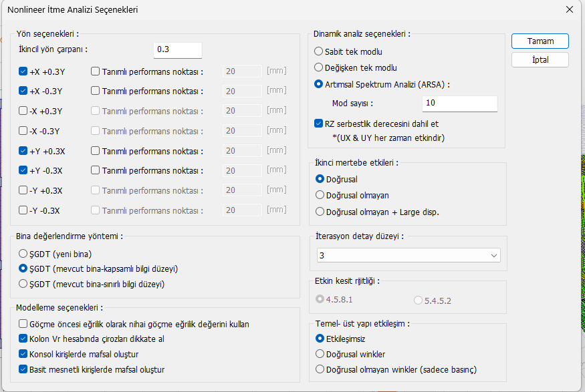
Task: Check Tanımlı performans noktası for +X +0.3Y
Action: 95,71
